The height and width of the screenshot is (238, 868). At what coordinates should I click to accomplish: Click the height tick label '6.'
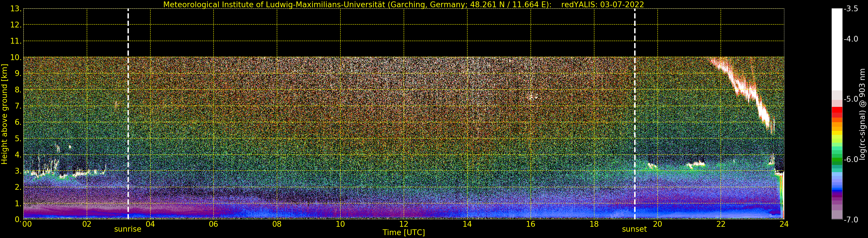coord(18,122)
